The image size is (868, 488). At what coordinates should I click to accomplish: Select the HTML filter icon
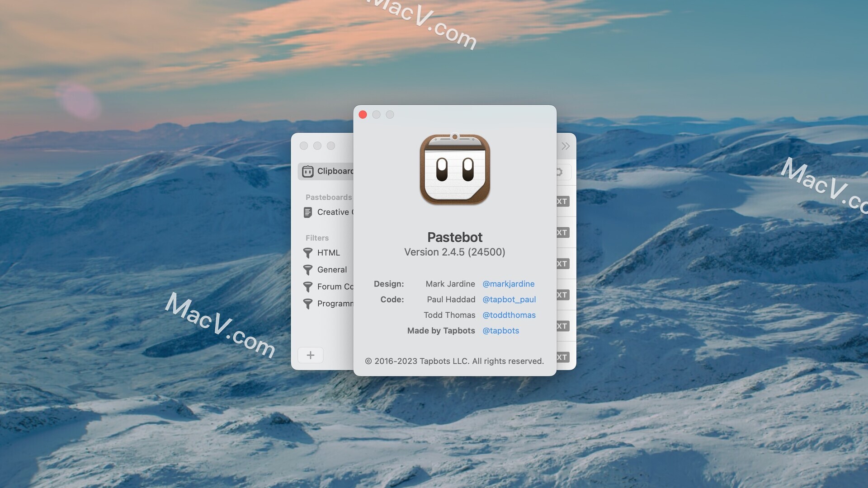click(x=307, y=253)
